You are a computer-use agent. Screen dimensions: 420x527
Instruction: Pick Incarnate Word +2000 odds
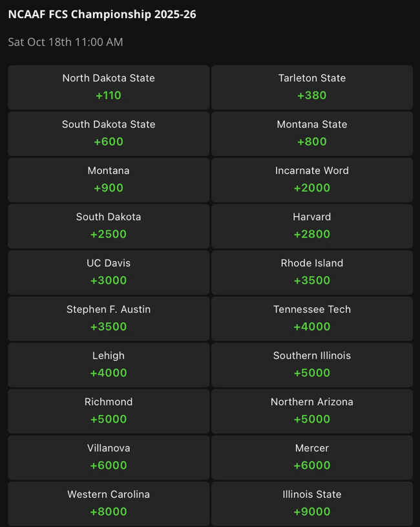coord(312,180)
